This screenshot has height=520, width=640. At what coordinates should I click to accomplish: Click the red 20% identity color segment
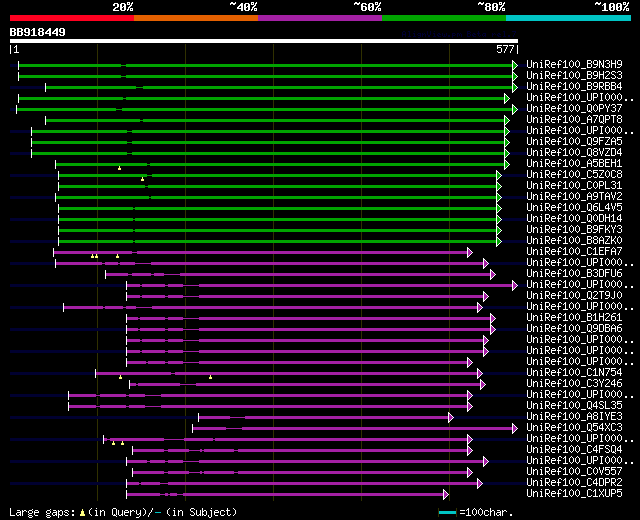point(72,18)
